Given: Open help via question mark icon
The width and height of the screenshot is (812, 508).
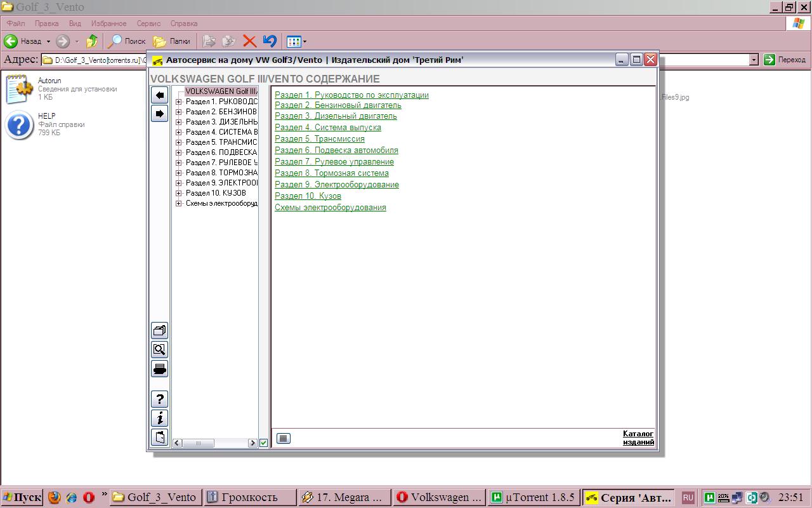Looking at the screenshot, I should click(159, 399).
